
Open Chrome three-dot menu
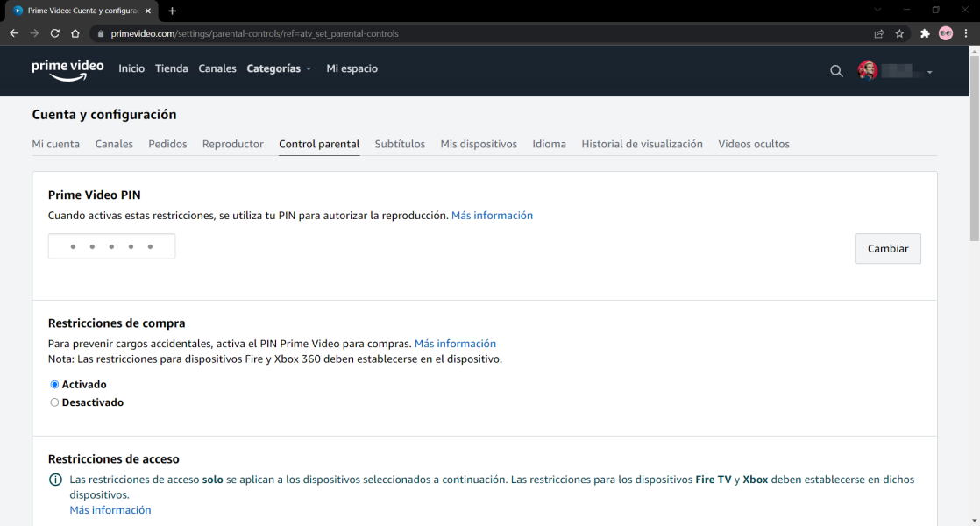[x=965, y=33]
